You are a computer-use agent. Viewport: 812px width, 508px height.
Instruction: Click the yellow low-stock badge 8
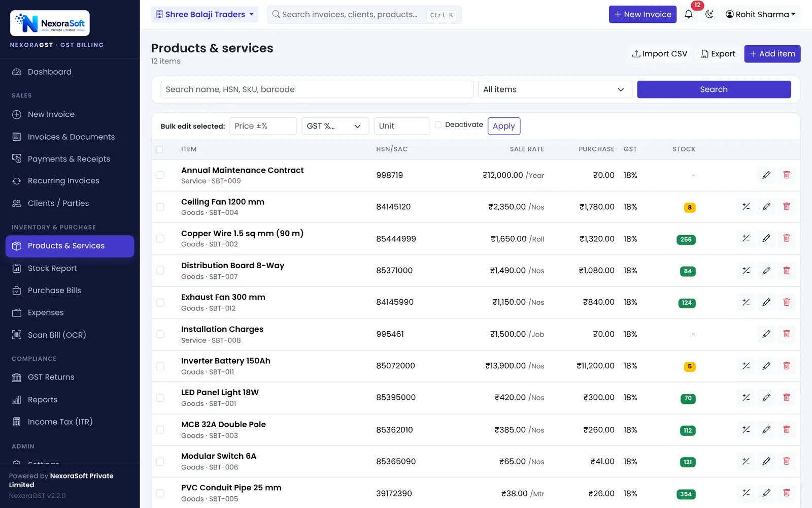tap(689, 207)
